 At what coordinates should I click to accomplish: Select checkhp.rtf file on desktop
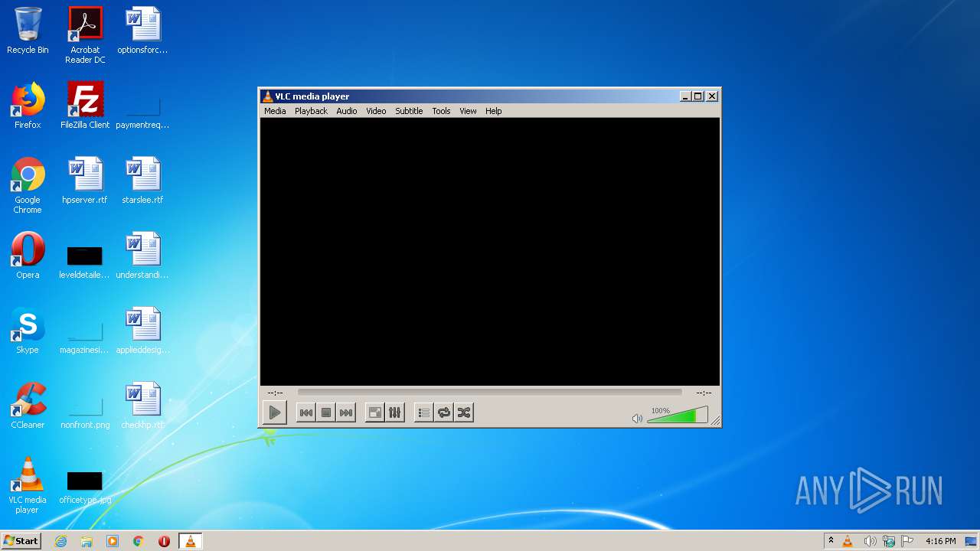[142, 406]
